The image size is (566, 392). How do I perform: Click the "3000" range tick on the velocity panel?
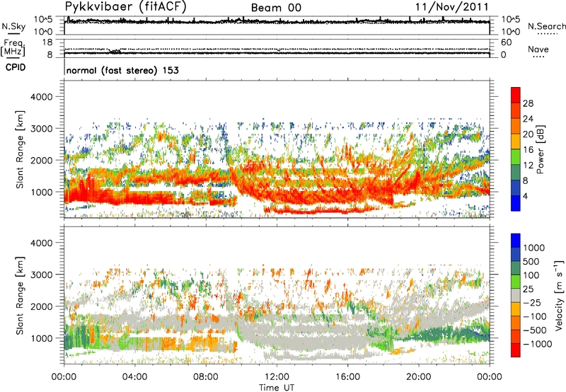point(42,275)
